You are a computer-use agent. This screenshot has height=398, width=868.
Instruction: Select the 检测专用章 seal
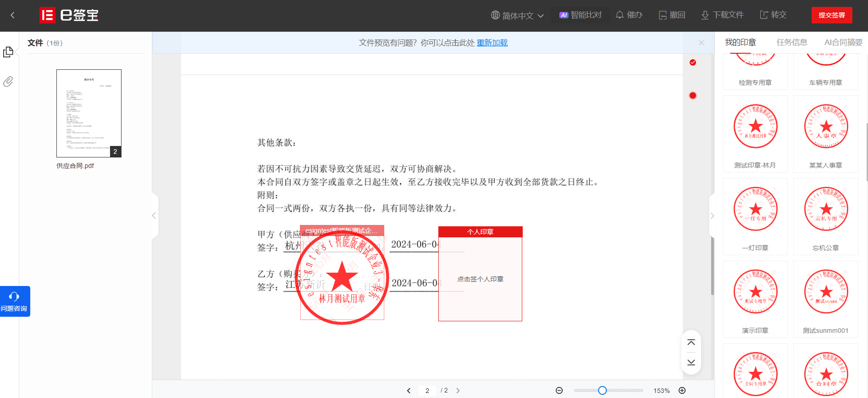tap(755, 71)
